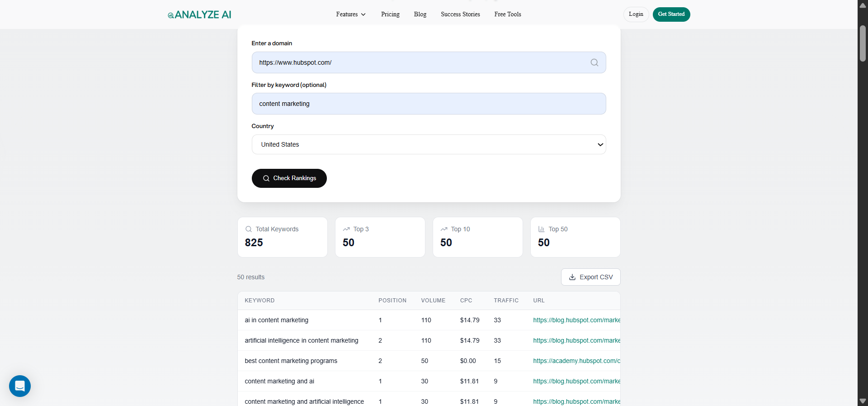Select keyword 'artificial intelligence in content marketing'
This screenshot has height=406, width=868.
click(x=302, y=340)
